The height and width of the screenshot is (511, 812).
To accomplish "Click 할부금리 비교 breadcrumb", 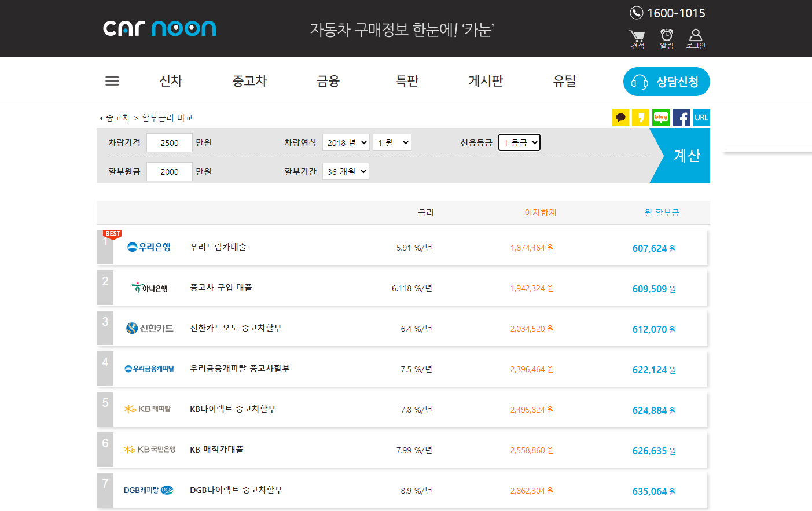I will pyautogui.click(x=167, y=117).
